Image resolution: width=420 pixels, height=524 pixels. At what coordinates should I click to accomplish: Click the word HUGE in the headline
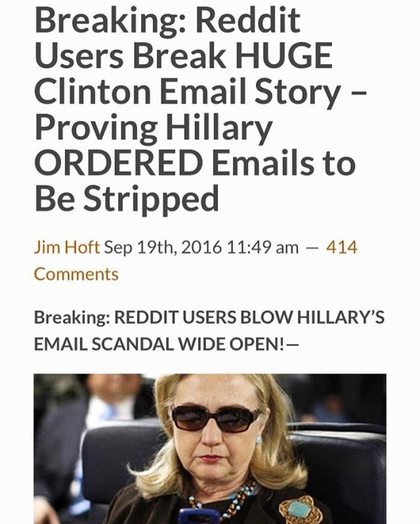point(283,56)
